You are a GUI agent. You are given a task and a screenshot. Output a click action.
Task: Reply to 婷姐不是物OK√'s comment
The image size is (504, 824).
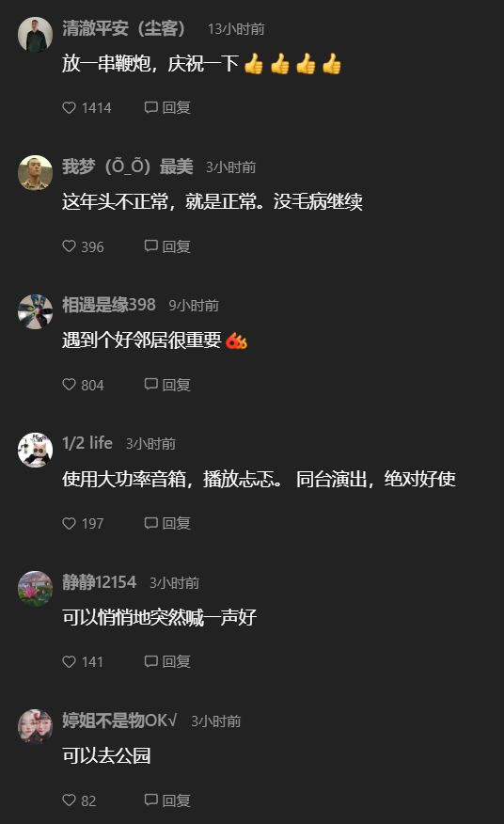coord(167,800)
